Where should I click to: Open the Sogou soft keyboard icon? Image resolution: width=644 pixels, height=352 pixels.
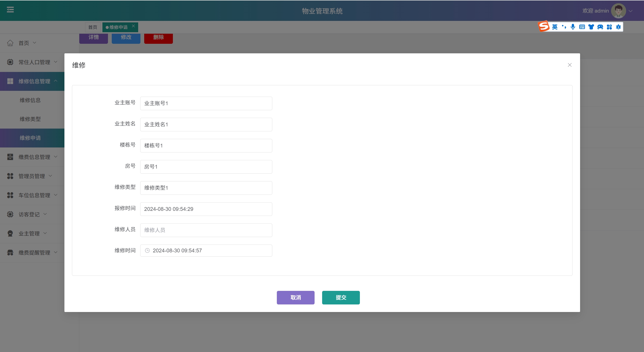tap(582, 27)
